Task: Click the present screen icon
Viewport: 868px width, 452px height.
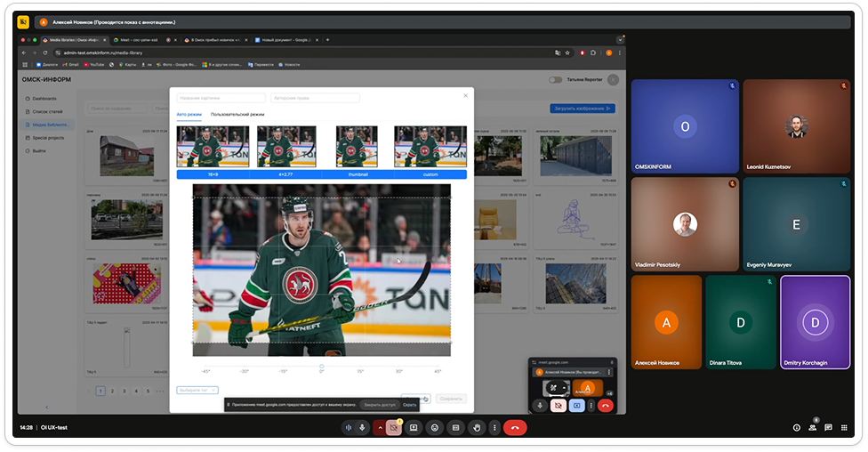Action: point(414,428)
